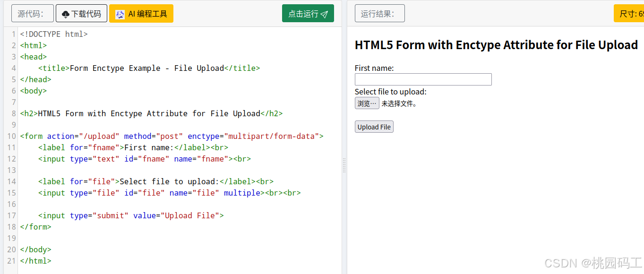The image size is (644, 274).
Task: Click the text input code on line 12
Action: [145, 159]
